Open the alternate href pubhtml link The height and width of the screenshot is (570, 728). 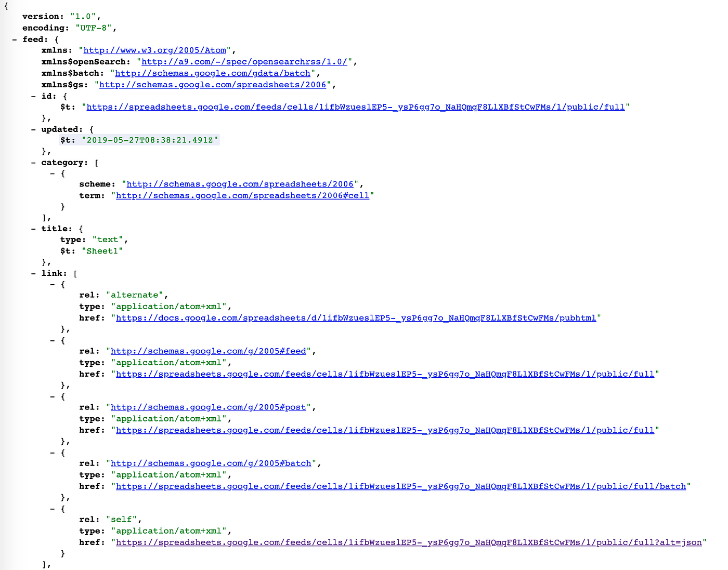tap(356, 318)
